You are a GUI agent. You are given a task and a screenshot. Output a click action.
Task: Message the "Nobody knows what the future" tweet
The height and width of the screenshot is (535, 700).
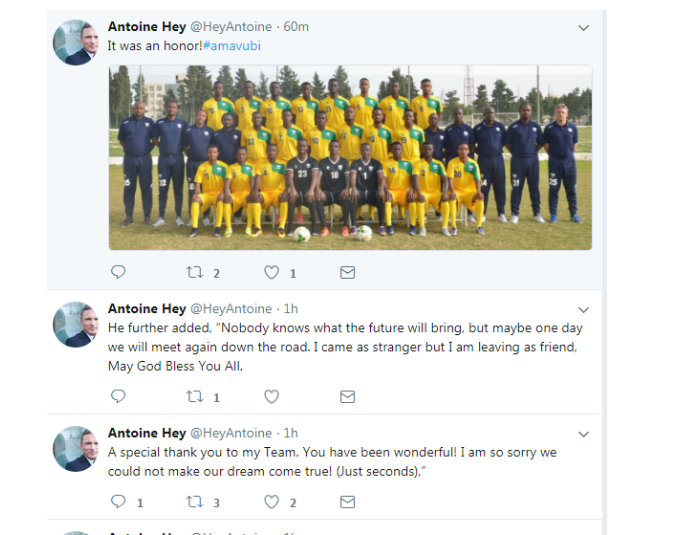point(347,397)
